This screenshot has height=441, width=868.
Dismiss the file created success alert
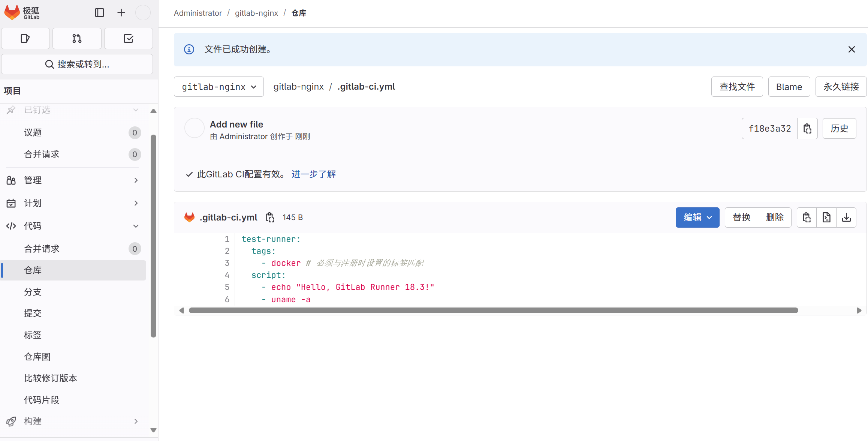[852, 49]
